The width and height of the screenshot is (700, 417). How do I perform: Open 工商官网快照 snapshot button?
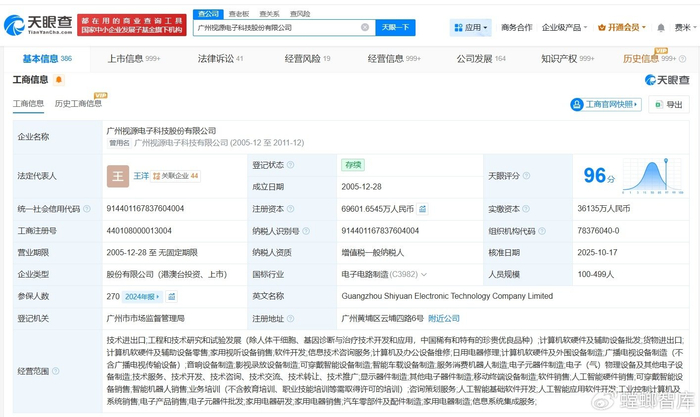(x=606, y=104)
